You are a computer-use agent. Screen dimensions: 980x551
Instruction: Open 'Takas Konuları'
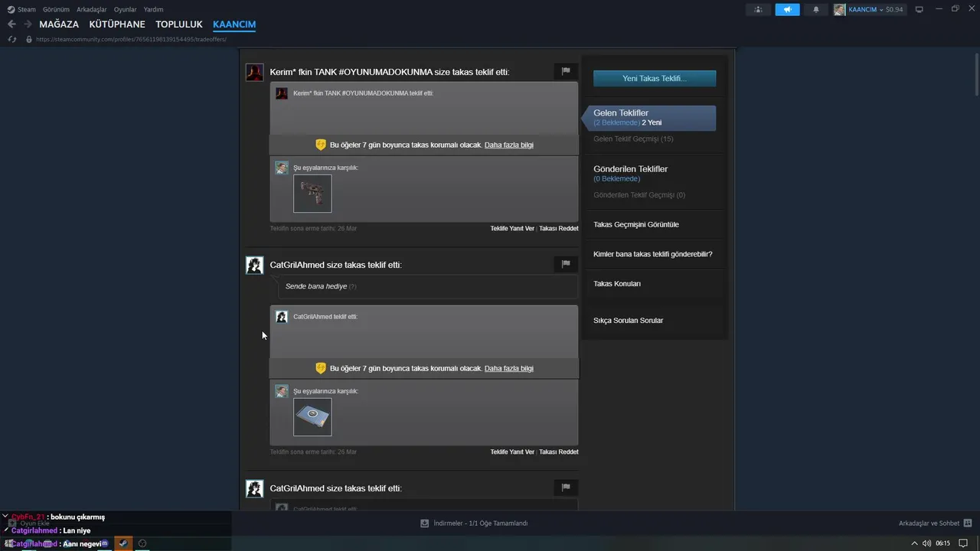pos(617,284)
